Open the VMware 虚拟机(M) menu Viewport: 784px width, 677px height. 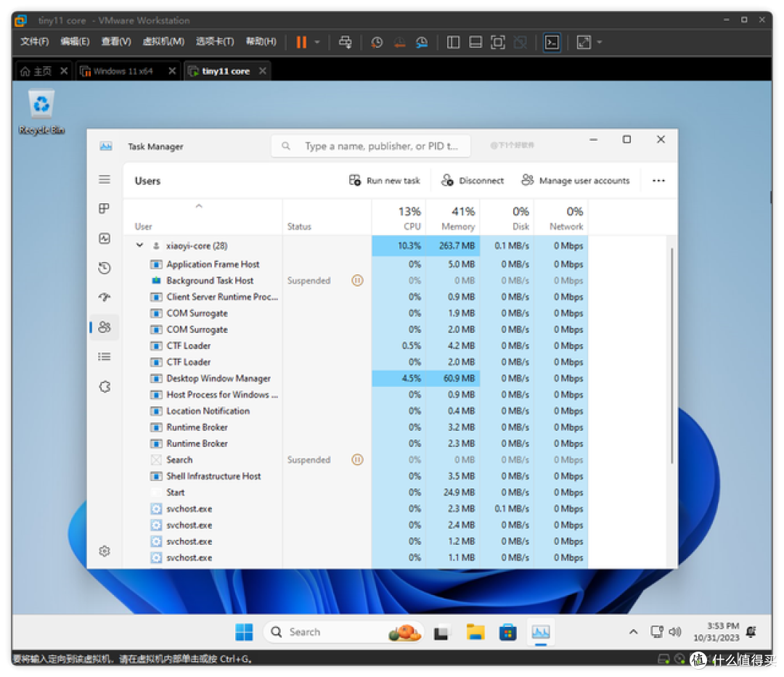point(163,41)
